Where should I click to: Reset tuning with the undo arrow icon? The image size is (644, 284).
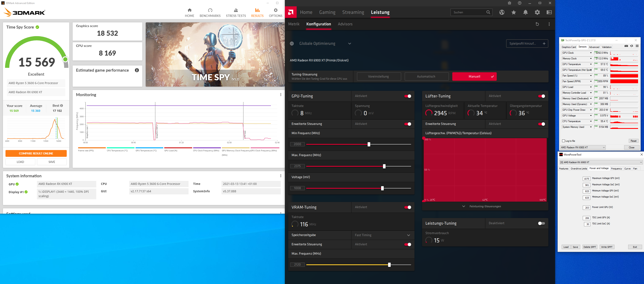coord(537,24)
